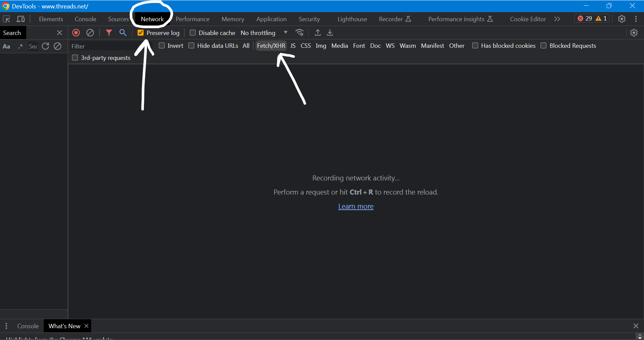The image size is (644, 340).
Task: Open the Recorder tab
Action: 395,19
